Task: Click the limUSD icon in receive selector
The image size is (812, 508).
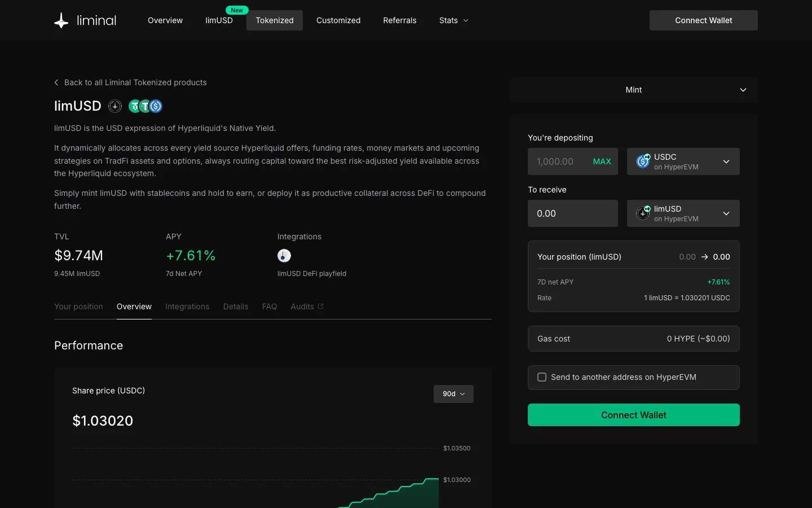Action: point(643,213)
